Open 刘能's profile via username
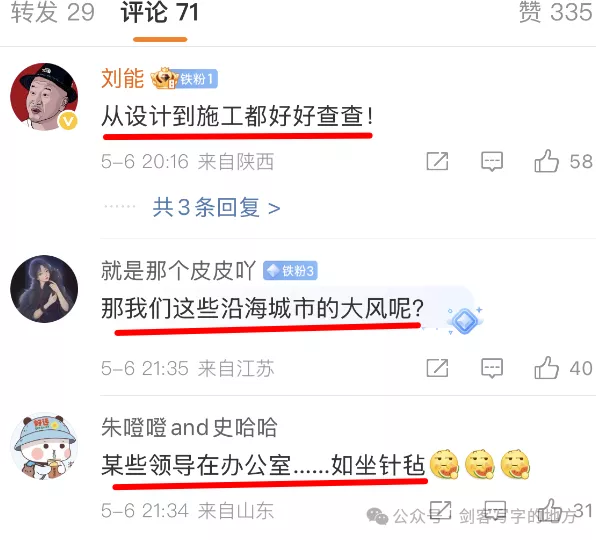 [122, 79]
